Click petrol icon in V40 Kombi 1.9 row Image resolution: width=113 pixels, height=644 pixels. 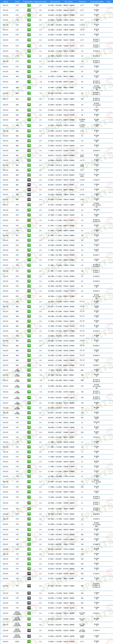coord(29,392)
